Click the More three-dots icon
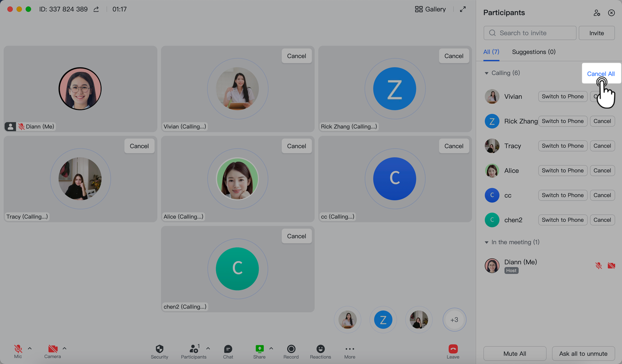 pyautogui.click(x=349, y=349)
